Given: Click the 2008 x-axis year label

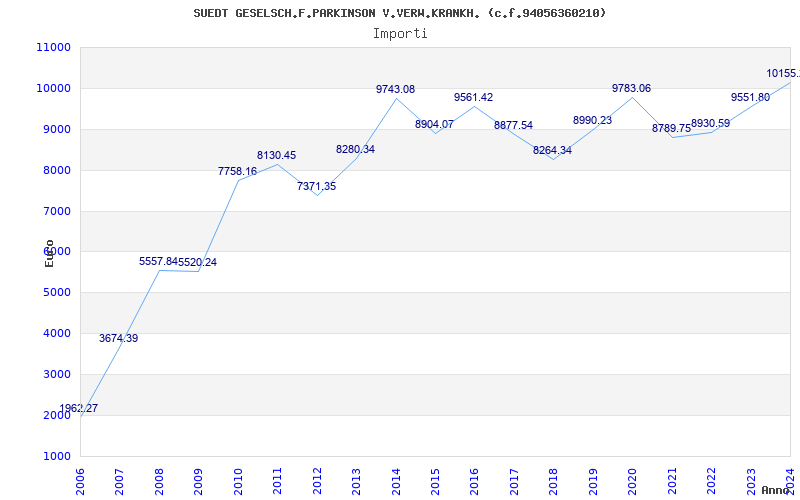Looking at the screenshot, I should tap(159, 481).
